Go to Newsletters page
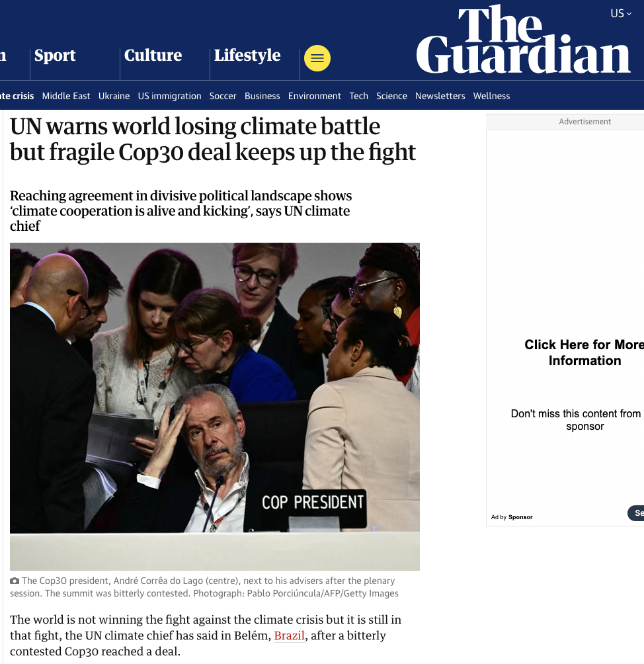 [x=440, y=96]
